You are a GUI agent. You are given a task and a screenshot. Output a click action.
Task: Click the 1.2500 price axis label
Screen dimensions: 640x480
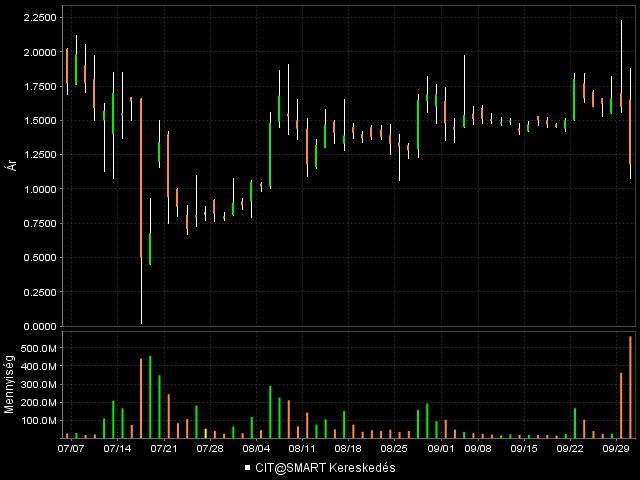40,155
